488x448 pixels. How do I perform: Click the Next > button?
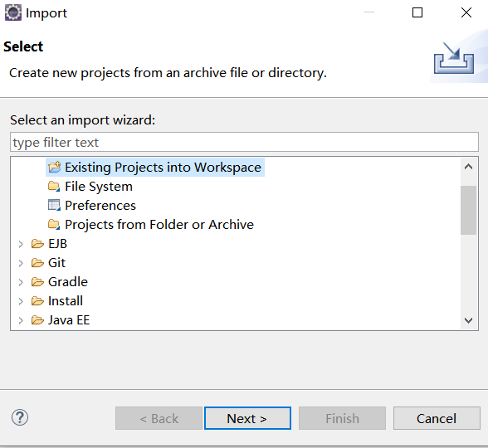(x=247, y=418)
